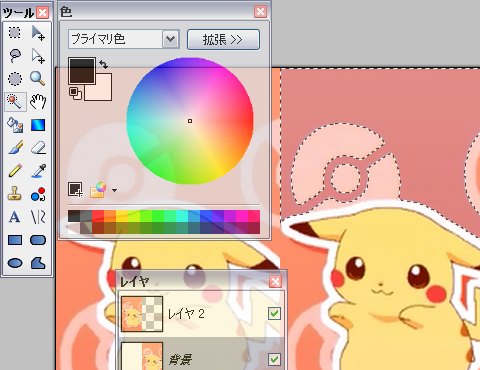The image size is (480, 370).
Task: Add current color to palette
Action: point(75,189)
